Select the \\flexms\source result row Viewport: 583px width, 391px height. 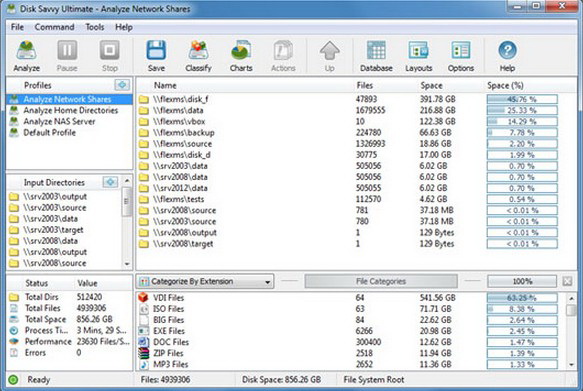(x=356, y=144)
